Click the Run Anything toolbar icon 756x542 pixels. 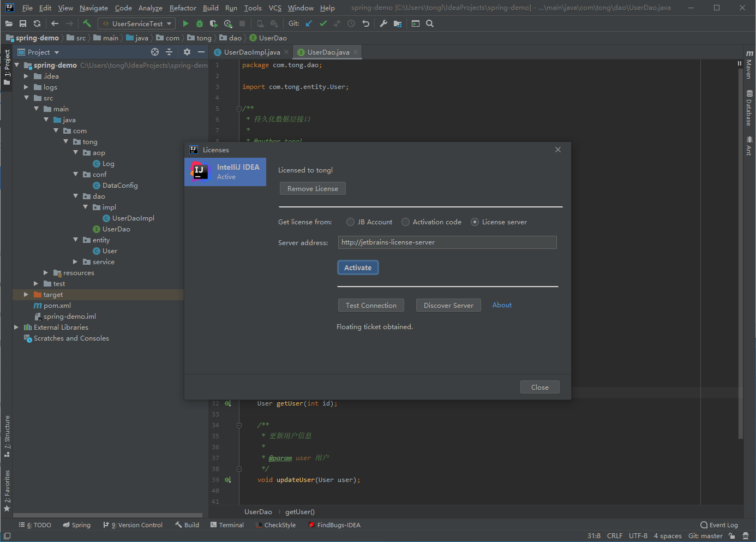tap(416, 23)
